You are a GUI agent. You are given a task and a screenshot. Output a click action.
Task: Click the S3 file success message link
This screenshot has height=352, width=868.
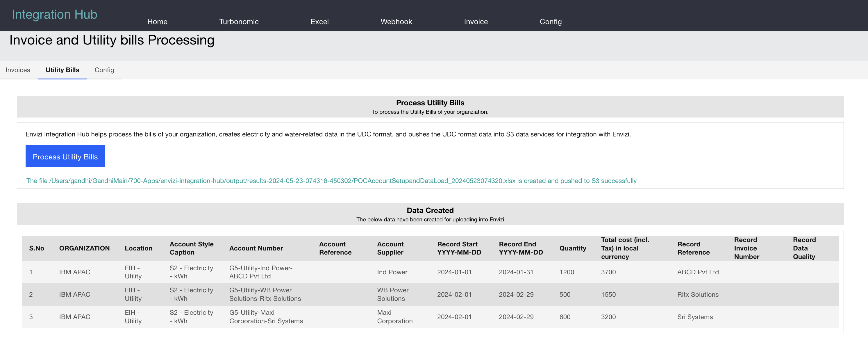pos(331,181)
